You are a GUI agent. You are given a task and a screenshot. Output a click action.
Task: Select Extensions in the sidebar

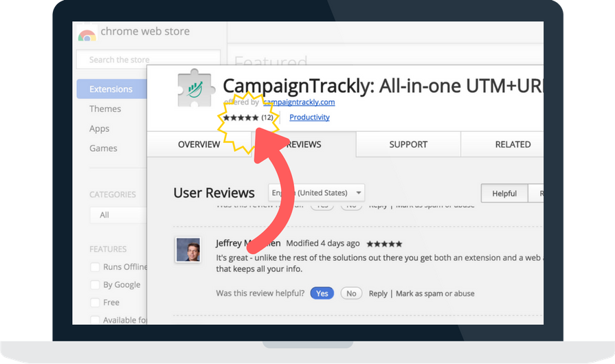112,89
